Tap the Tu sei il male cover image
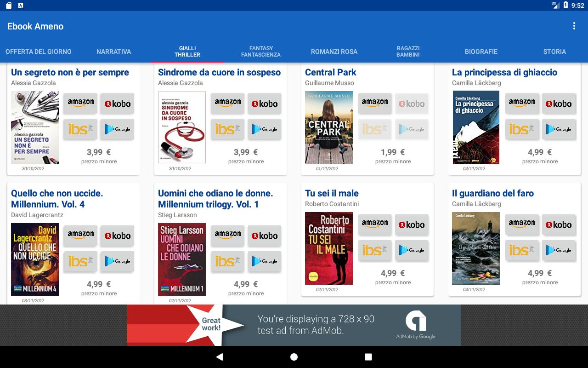The image size is (588, 368). tap(329, 248)
